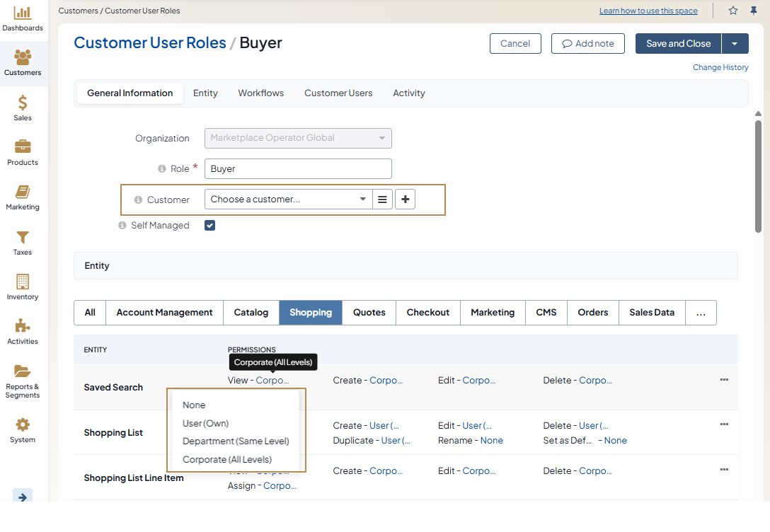Image resolution: width=770 pixels, height=532 pixels.
Task: Select Department (Same Level) permission option
Action: tap(236, 441)
